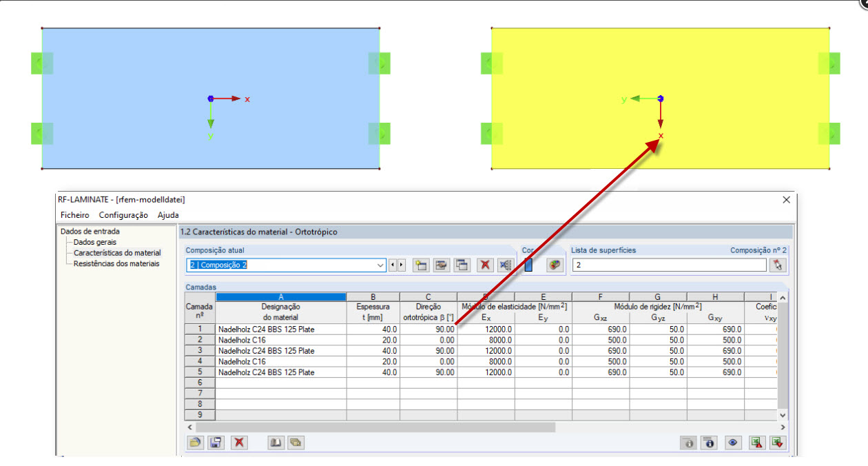Select row 6 header in Camadas table

(200, 383)
